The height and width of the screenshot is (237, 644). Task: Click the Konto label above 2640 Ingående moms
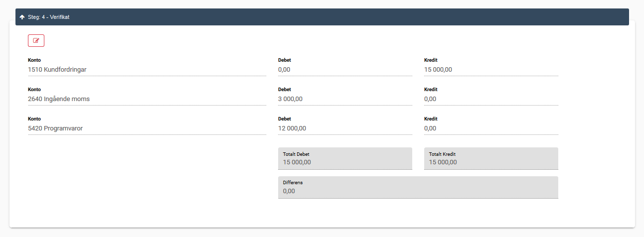pyautogui.click(x=34, y=90)
